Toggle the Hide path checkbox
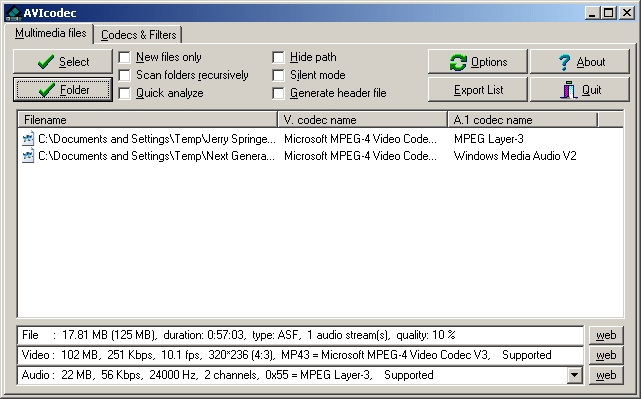 (x=278, y=57)
